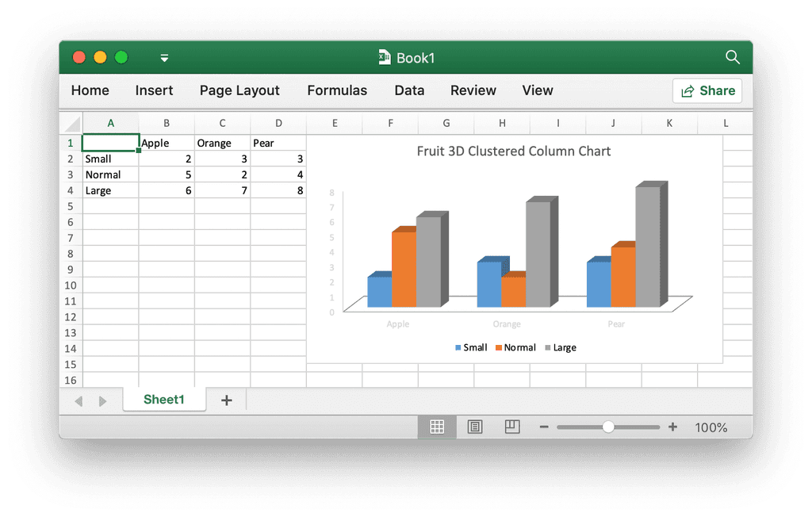The height and width of the screenshot is (517, 812).
Task: Select column B header
Action: 167,123
